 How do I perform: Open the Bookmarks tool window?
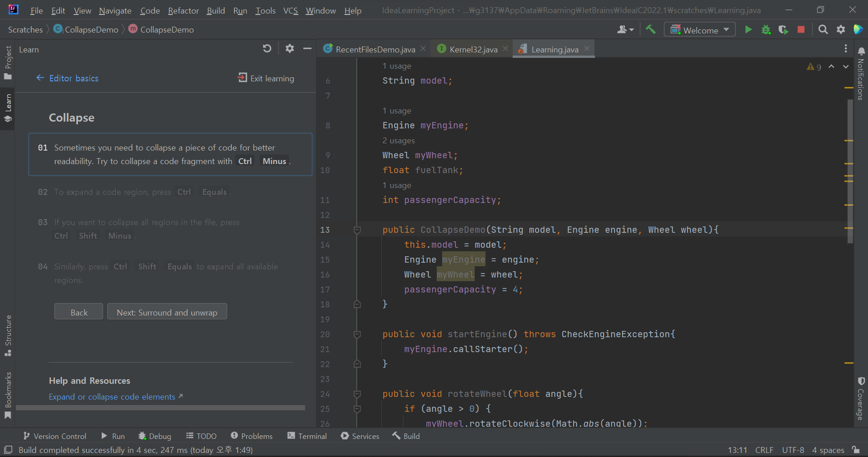click(x=8, y=396)
